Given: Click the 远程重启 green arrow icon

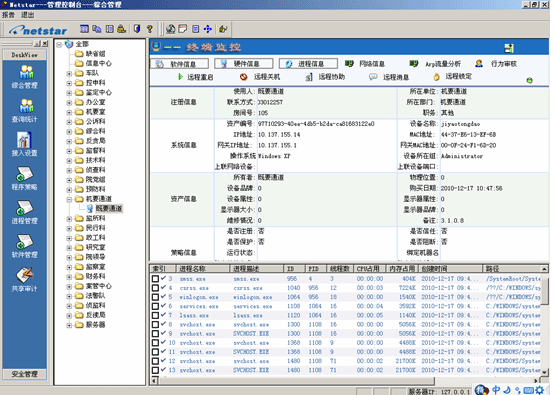Looking at the screenshot, I should click(x=180, y=77).
